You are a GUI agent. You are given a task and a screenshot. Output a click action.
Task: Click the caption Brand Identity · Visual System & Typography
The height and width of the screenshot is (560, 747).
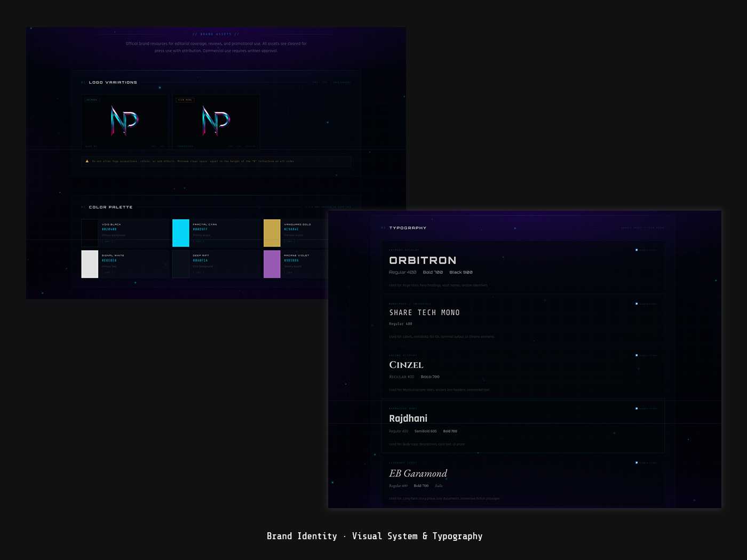[375, 536]
